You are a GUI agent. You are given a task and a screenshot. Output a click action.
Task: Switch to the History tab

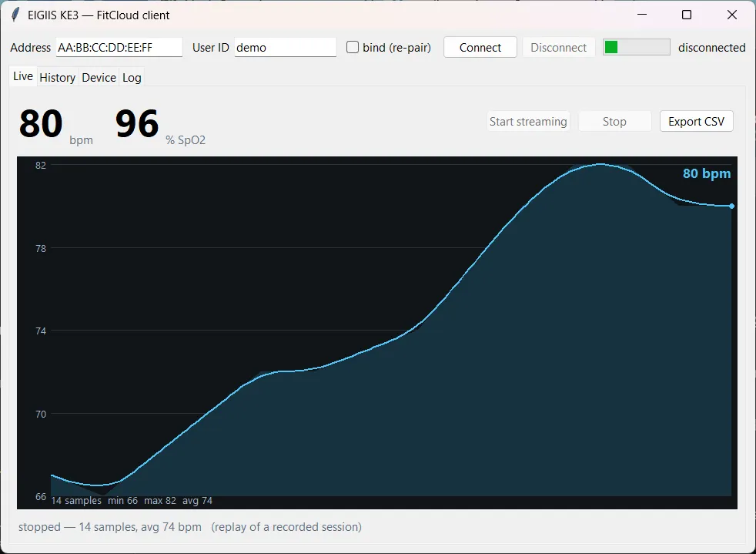pos(58,78)
